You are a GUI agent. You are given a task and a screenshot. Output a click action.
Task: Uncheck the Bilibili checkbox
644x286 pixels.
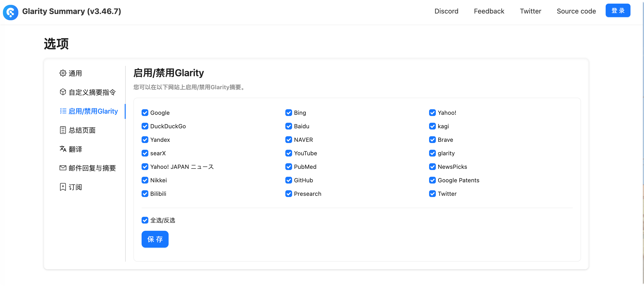click(145, 194)
